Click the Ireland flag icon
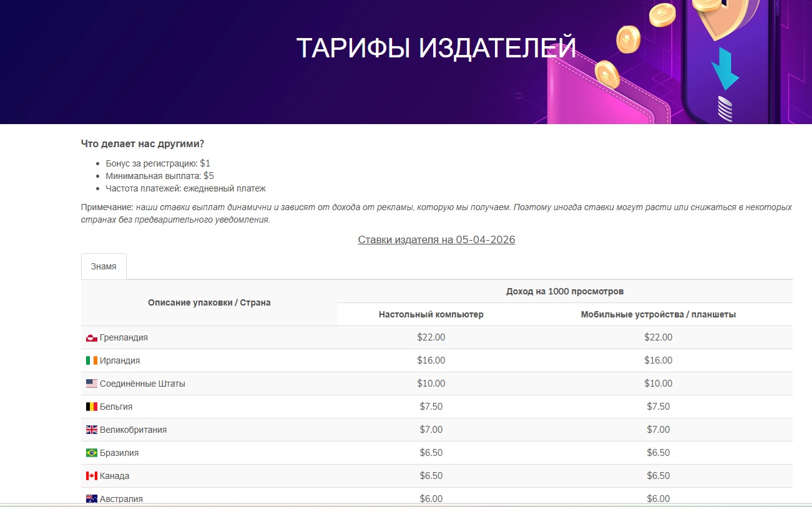 click(90, 360)
